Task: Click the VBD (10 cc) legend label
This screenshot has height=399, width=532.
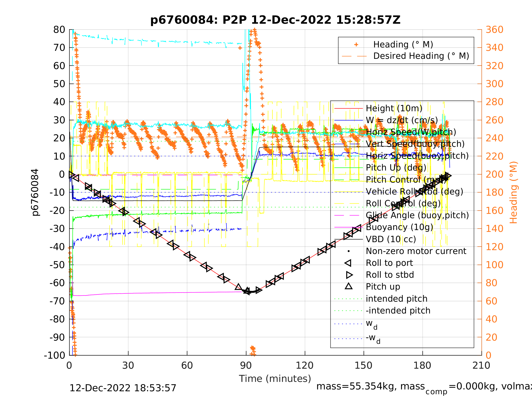Action: click(391, 239)
